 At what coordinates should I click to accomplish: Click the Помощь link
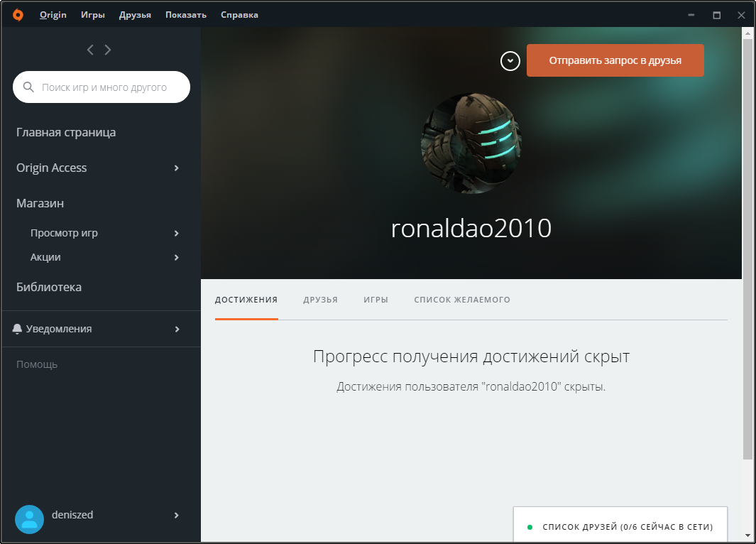(37, 364)
